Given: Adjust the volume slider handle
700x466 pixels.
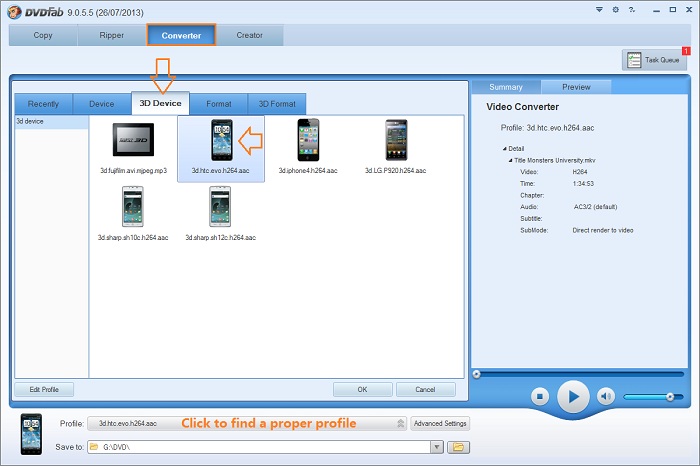Looking at the screenshot, I should 670,397.
